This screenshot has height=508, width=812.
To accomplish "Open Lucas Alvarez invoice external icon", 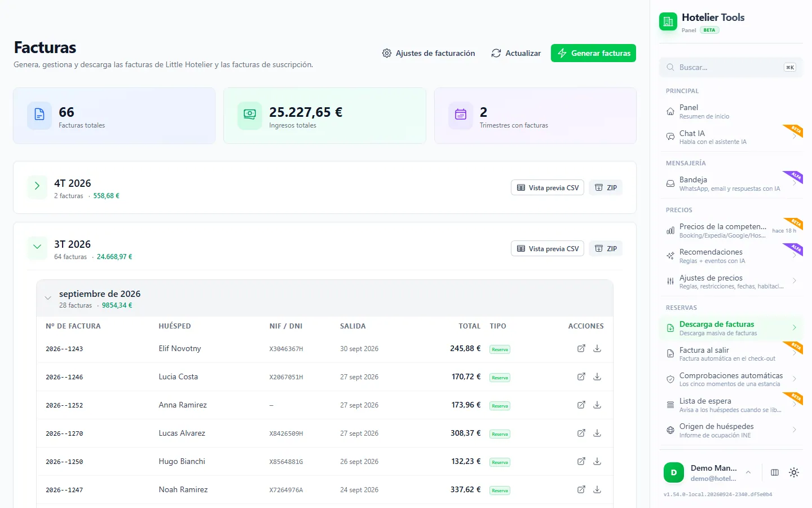I will click(581, 433).
